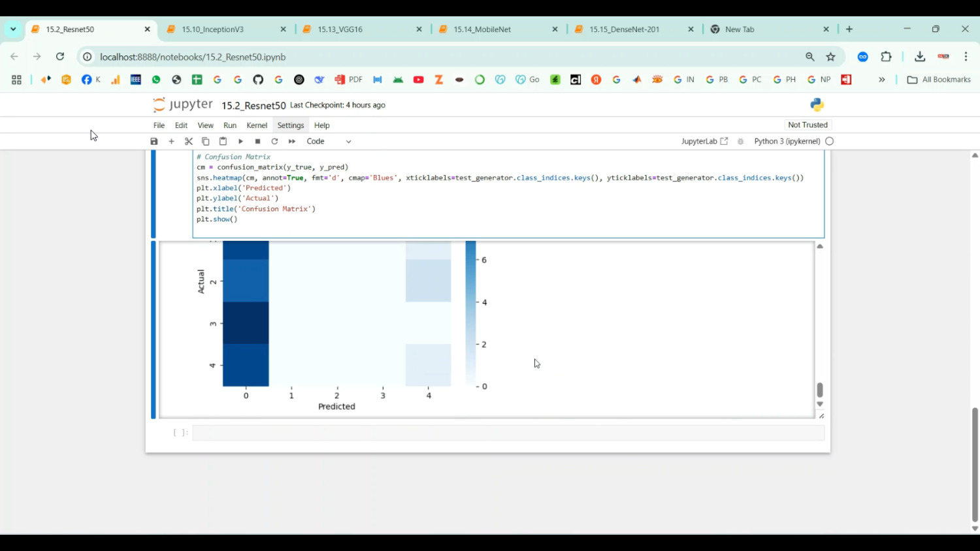980x551 pixels.
Task: Save the notebook with the save icon
Action: click(x=154, y=142)
